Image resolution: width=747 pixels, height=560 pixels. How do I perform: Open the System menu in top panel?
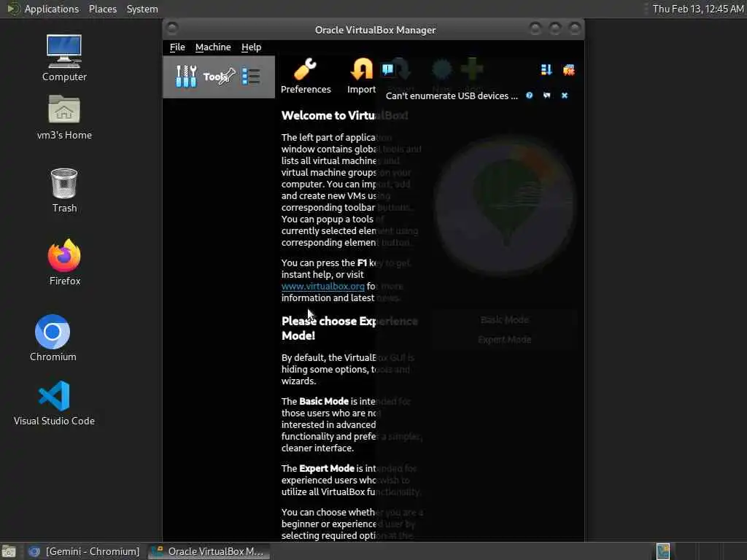(x=142, y=9)
